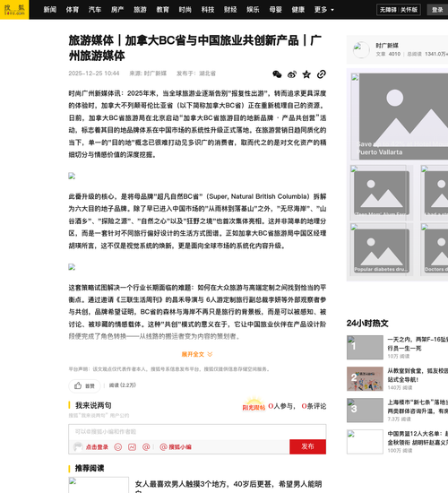Viewport: 448px width, 493px height.
Task: Submit comment with 发布 button
Action: tap(307, 446)
